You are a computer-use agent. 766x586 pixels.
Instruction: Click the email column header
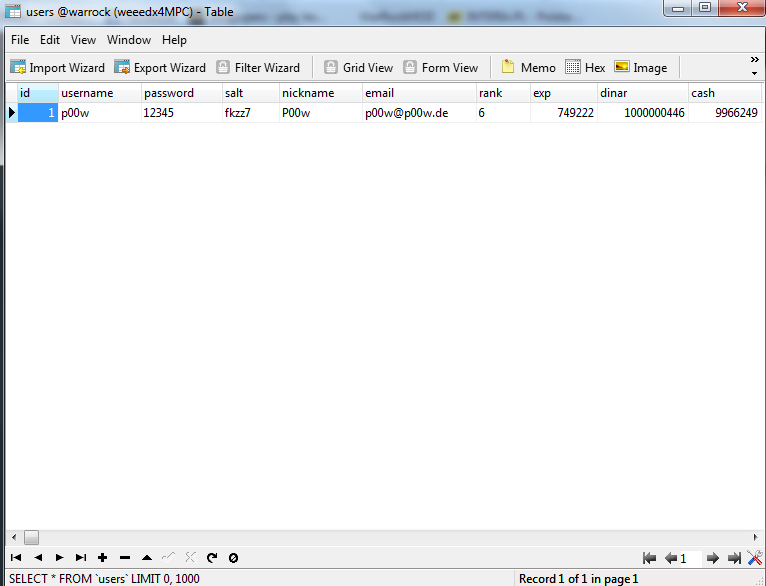click(x=419, y=93)
